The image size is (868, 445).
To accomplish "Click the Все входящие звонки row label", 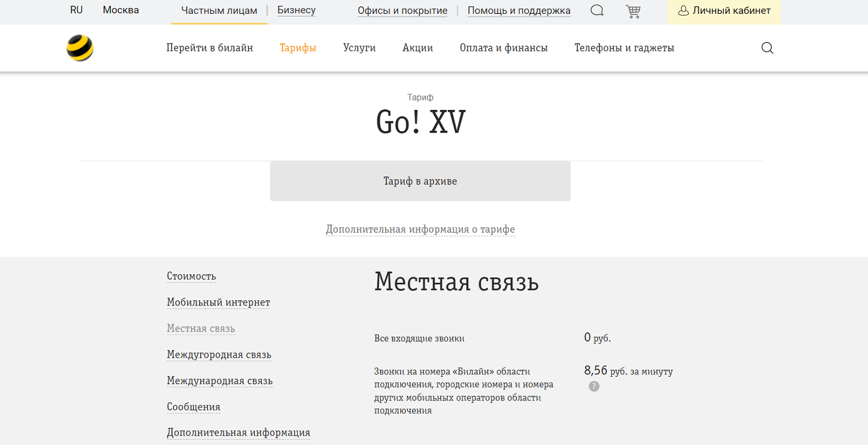I will [x=420, y=339].
